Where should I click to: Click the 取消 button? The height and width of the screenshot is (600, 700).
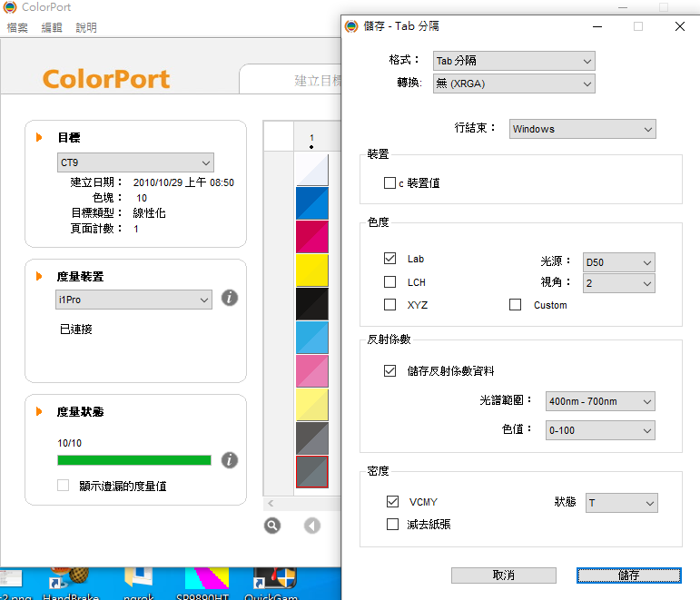(504, 575)
